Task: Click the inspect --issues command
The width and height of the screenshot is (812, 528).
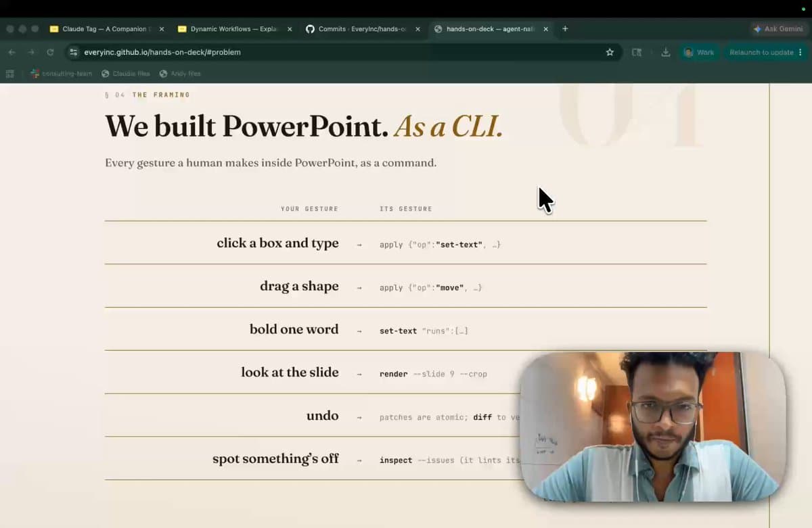Action: click(449, 460)
